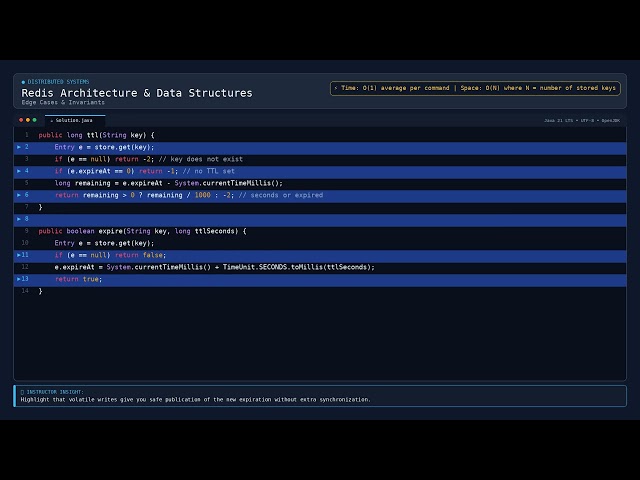Click 'TimeUnit.SECONDS.toMillis(ttlSeconds)' expression

click(x=297, y=267)
